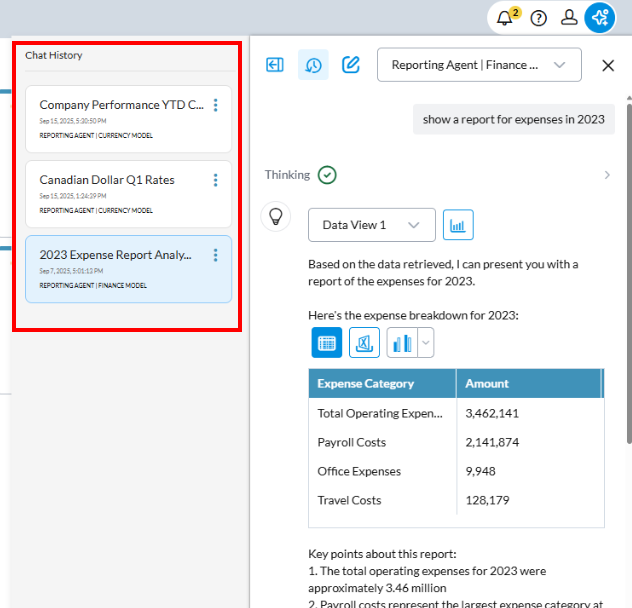Click the help question mark icon
Screen dimensions: 632x608
coord(539,18)
